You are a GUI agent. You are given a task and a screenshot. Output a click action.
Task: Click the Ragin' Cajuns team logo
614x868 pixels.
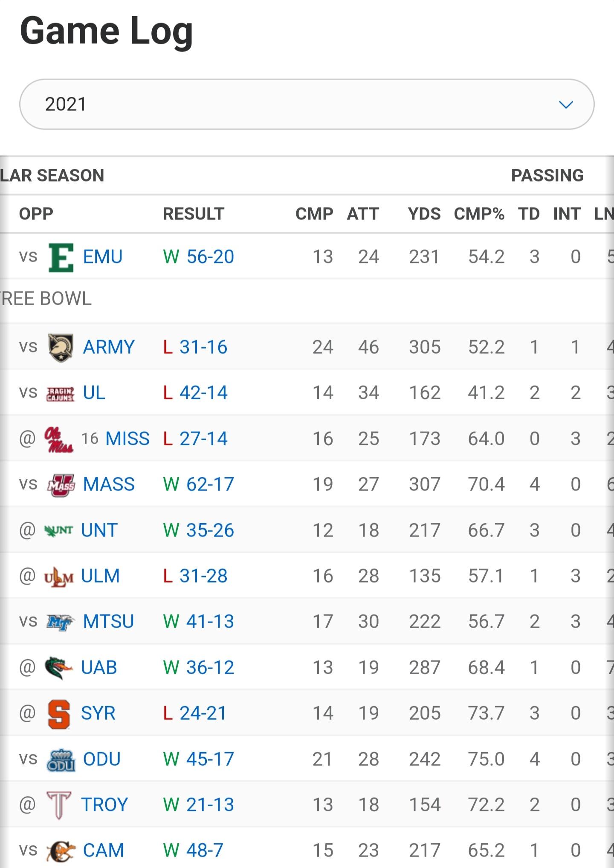pyautogui.click(x=60, y=394)
